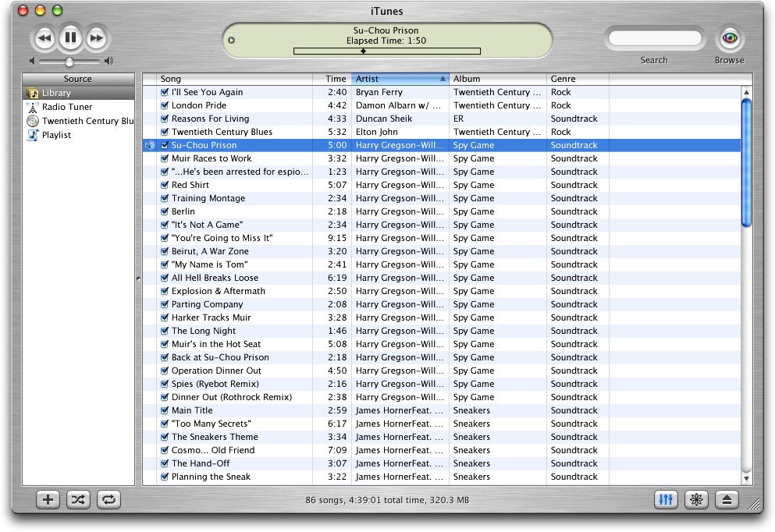Screen dimensions: 775x532
Task: Click the playback progress diamond marker
Action: click(363, 51)
